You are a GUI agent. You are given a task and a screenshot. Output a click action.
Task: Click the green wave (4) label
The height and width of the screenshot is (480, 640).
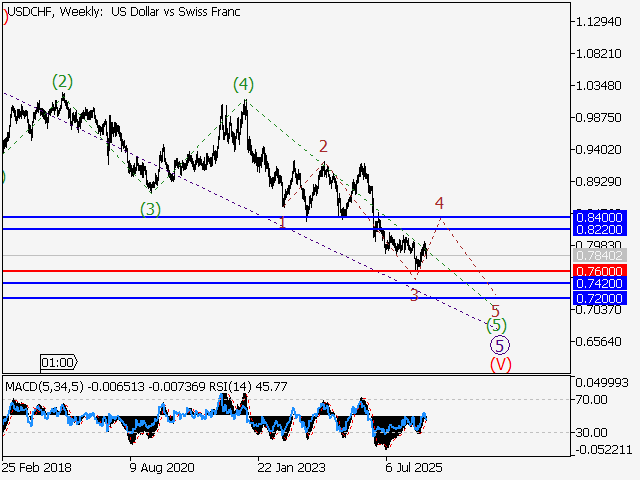click(243, 84)
